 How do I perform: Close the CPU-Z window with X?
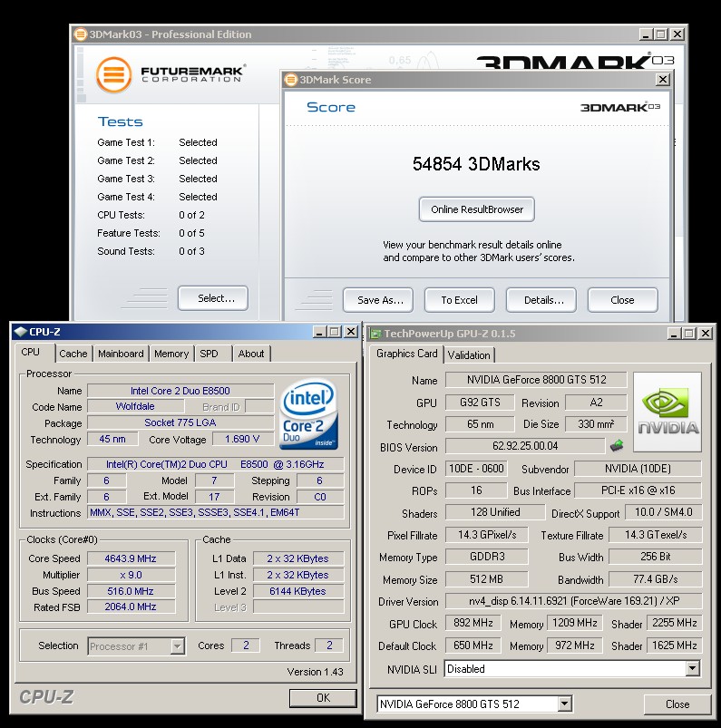tap(351, 332)
